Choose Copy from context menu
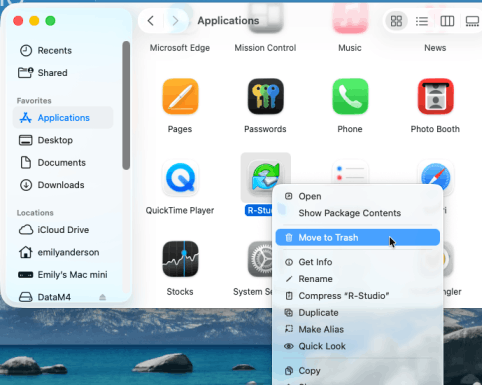 coord(358,371)
